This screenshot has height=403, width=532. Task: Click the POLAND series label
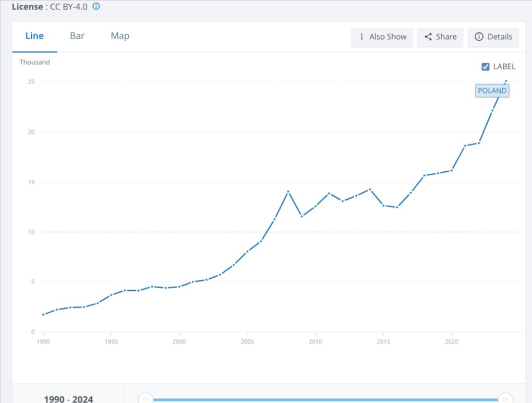point(492,91)
